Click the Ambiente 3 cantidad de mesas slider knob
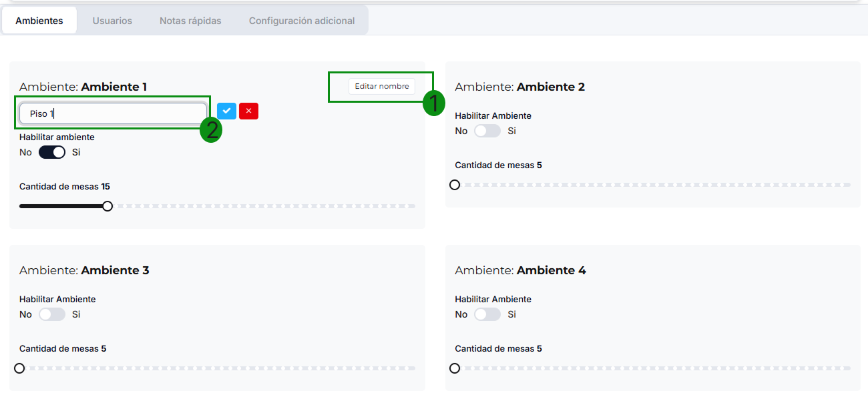This screenshot has width=868, height=409. 19,368
